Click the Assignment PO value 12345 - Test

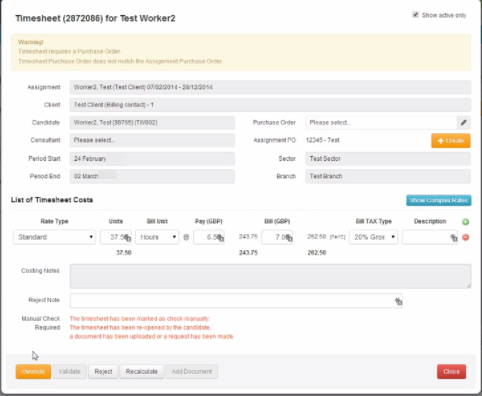[x=323, y=140]
